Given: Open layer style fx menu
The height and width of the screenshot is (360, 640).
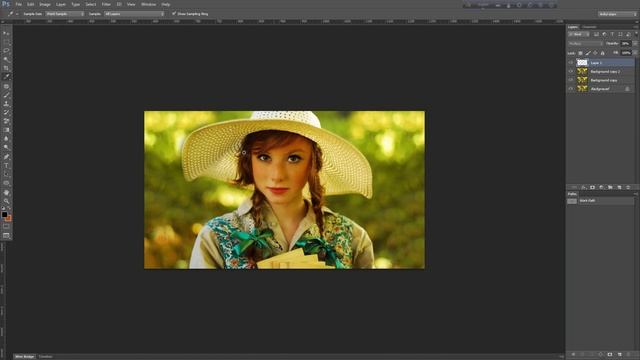Looking at the screenshot, I should click(x=583, y=187).
